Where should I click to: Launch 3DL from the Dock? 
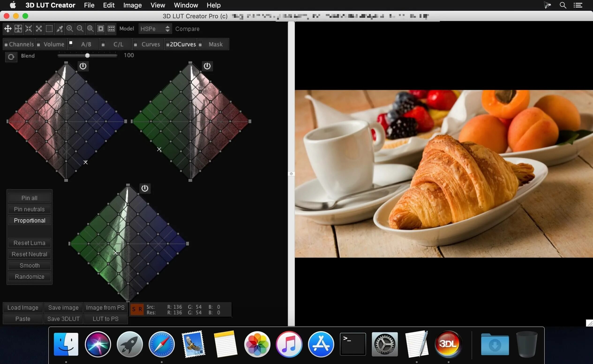[448, 344]
